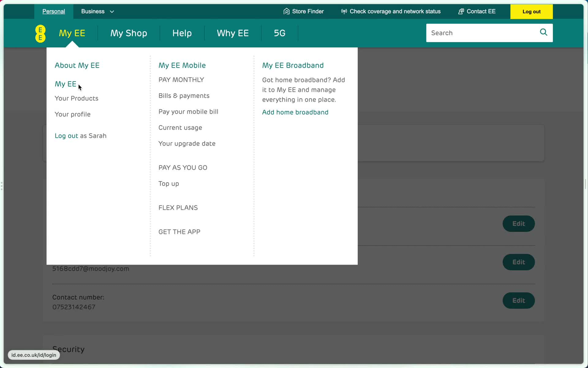Screen dimensions: 588x368
Task: Click email 5168cdd7@moodjoy.com text
Action: click(91, 269)
